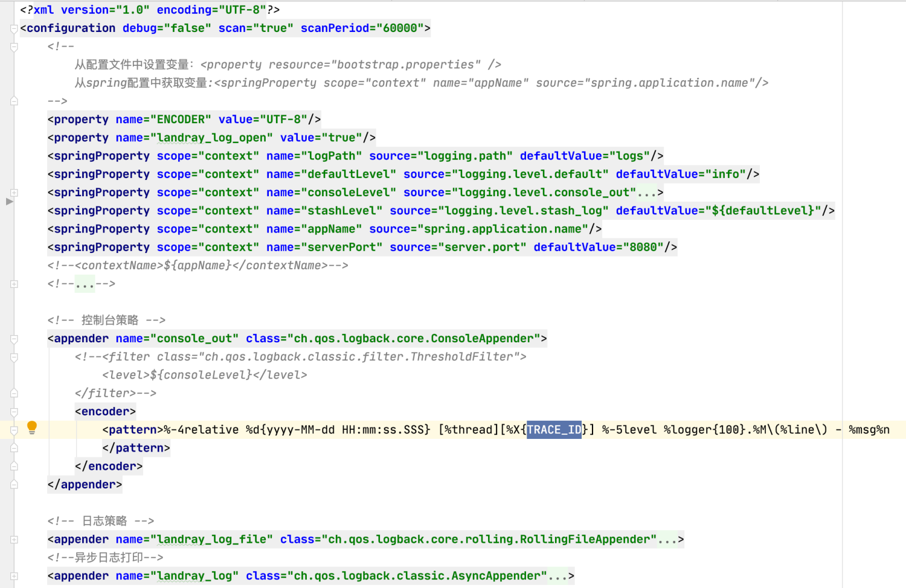Click "%msg%n" at the pattern end

[x=869, y=430]
